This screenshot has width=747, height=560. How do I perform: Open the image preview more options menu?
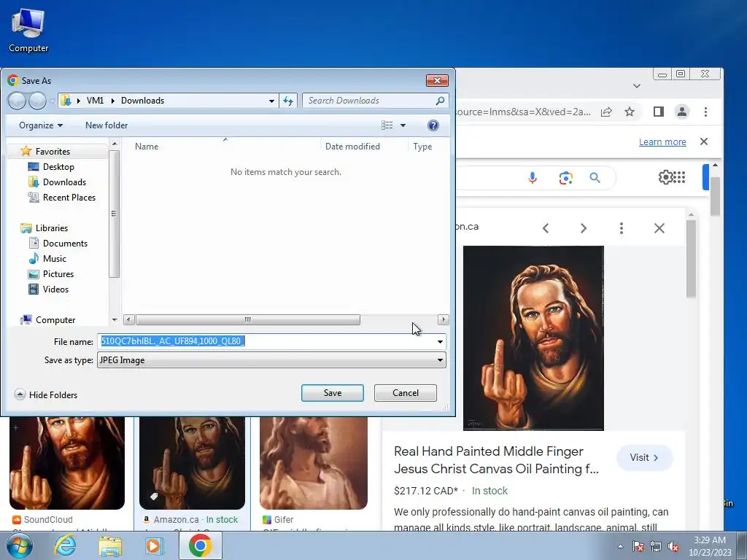(x=622, y=228)
